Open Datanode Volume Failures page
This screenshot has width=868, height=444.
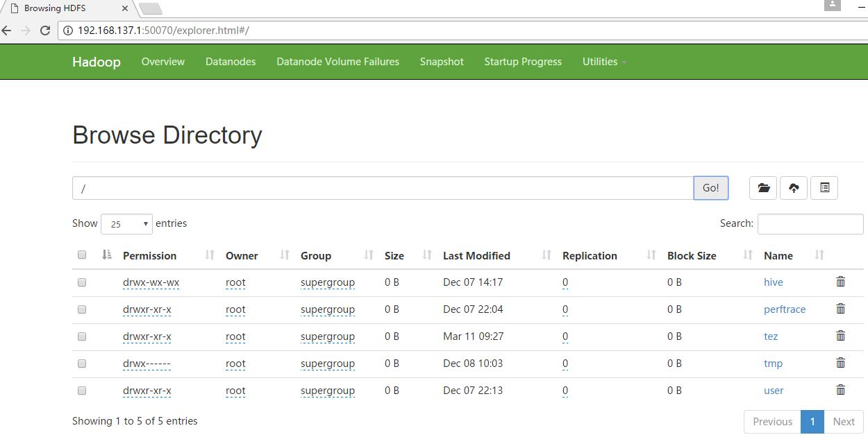coord(337,62)
